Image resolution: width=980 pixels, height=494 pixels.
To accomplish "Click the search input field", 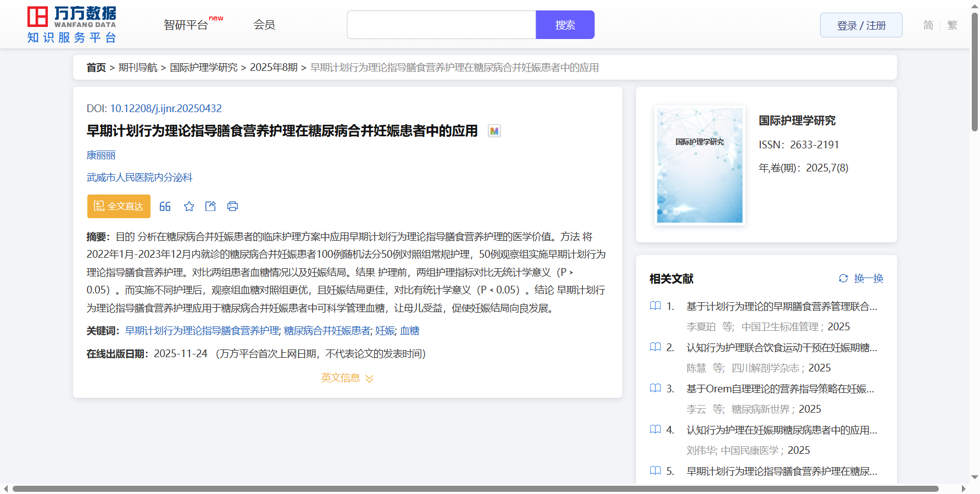I will [x=441, y=25].
